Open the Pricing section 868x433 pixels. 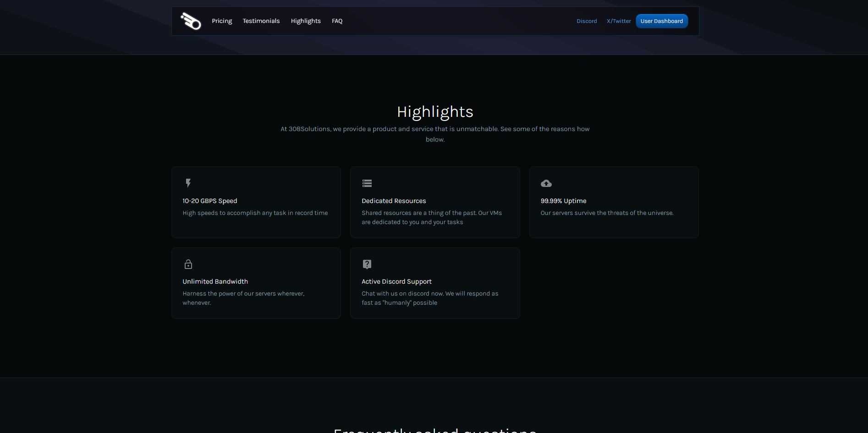coord(222,21)
